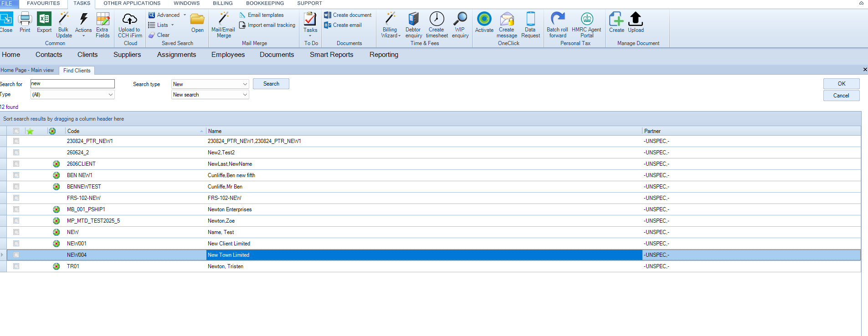
Task: Click the Cancel button
Action: (x=841, y=96)
